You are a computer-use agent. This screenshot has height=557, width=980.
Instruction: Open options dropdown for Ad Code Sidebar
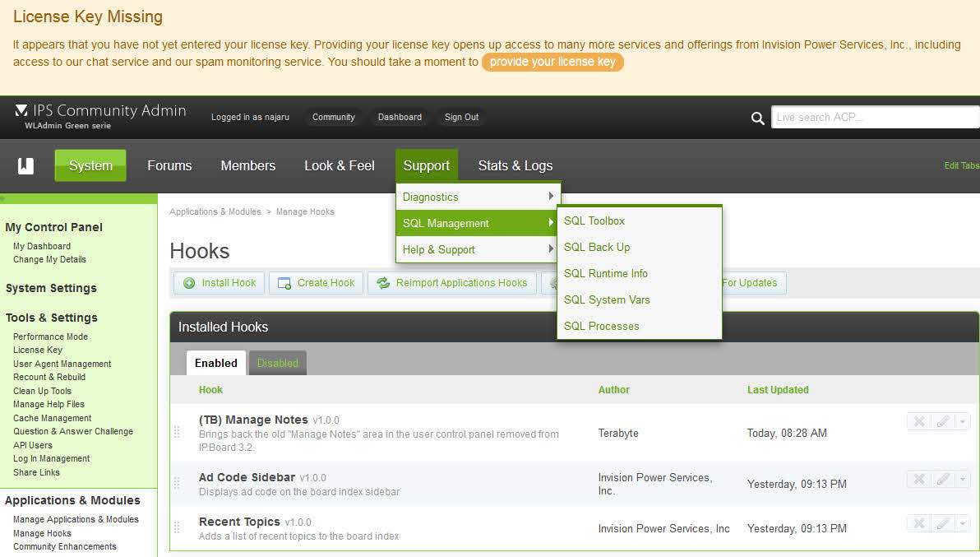coord(963,479)
